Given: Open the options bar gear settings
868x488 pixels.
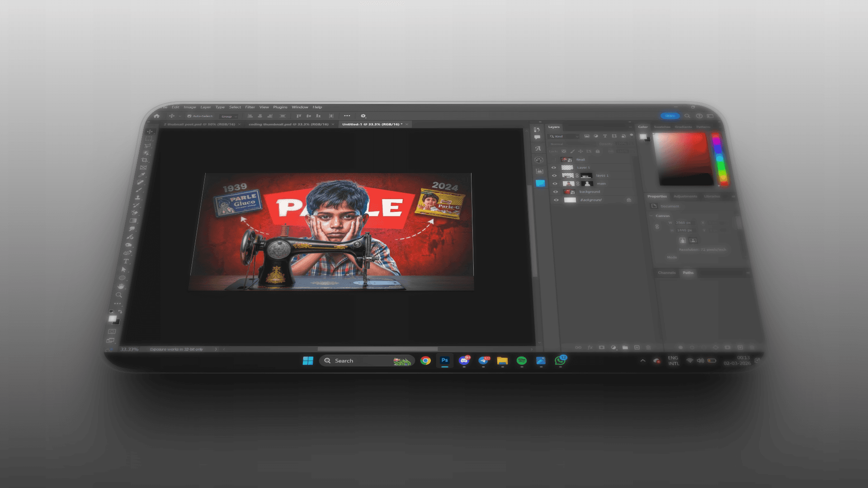Looking at the screenshot, I should point(363,116).
